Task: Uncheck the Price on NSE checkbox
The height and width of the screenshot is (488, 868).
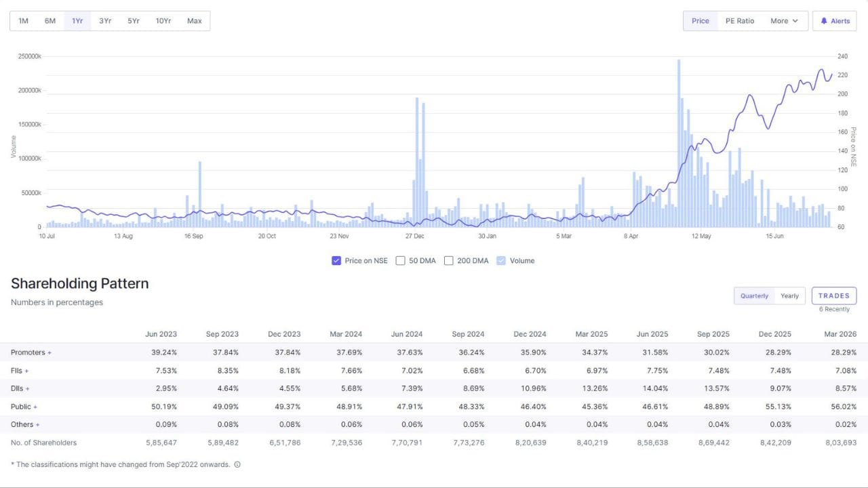Action: [x=336, y=260]
